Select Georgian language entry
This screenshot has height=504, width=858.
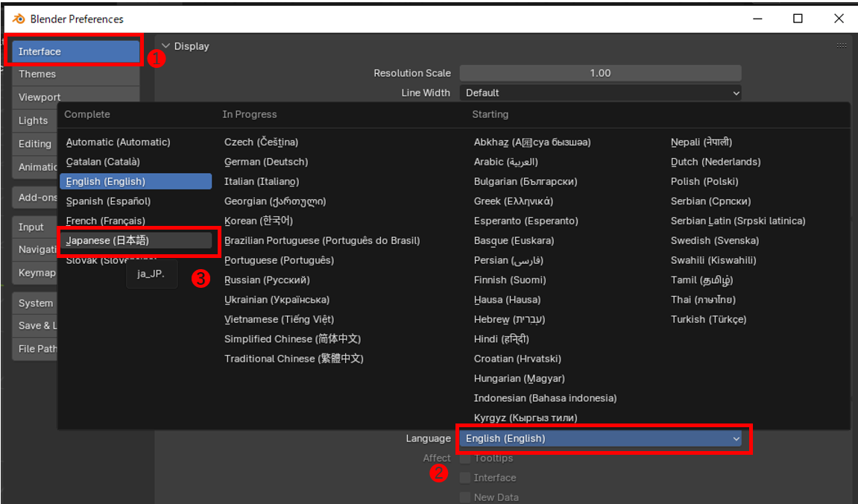(x=275, y=201)
